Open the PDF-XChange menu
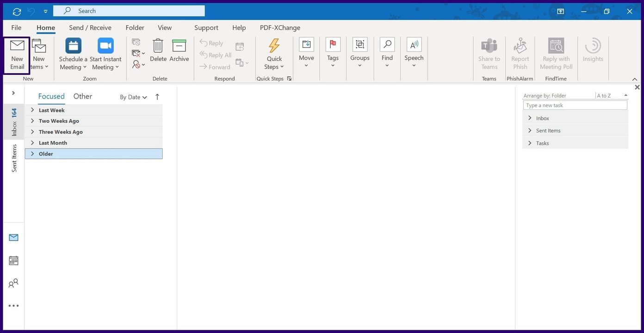This screenshot has height=333, width=644. [x=279, y=27]
